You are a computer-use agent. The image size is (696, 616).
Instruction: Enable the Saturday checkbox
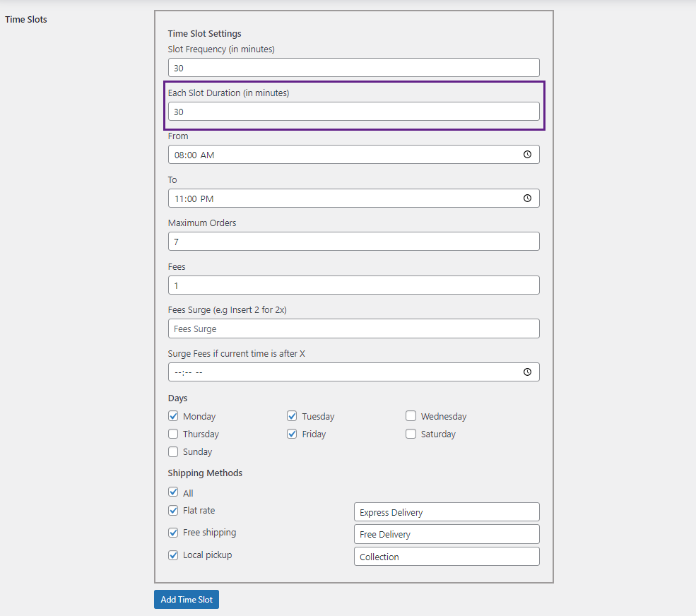[411, 434]
